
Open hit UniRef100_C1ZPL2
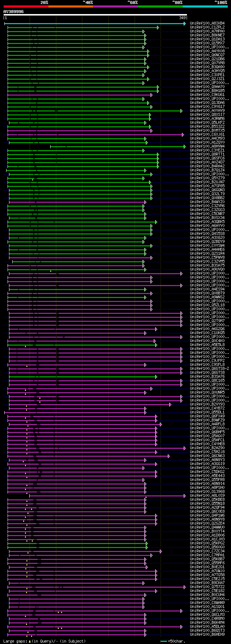click(208, 27)
